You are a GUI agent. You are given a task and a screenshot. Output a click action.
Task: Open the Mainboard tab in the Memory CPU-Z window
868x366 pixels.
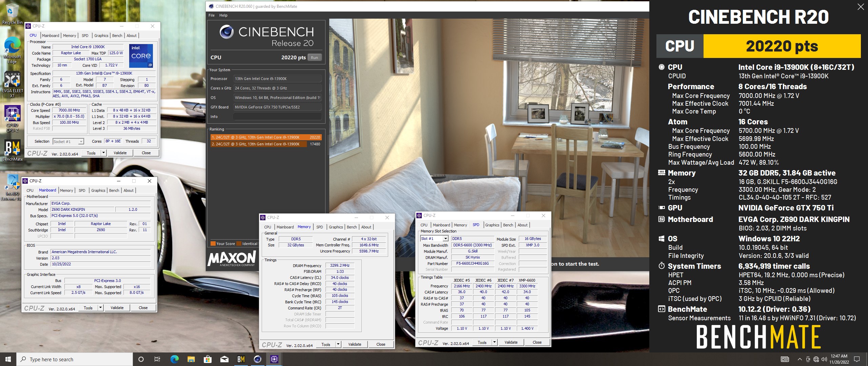[x=285, y=227]
